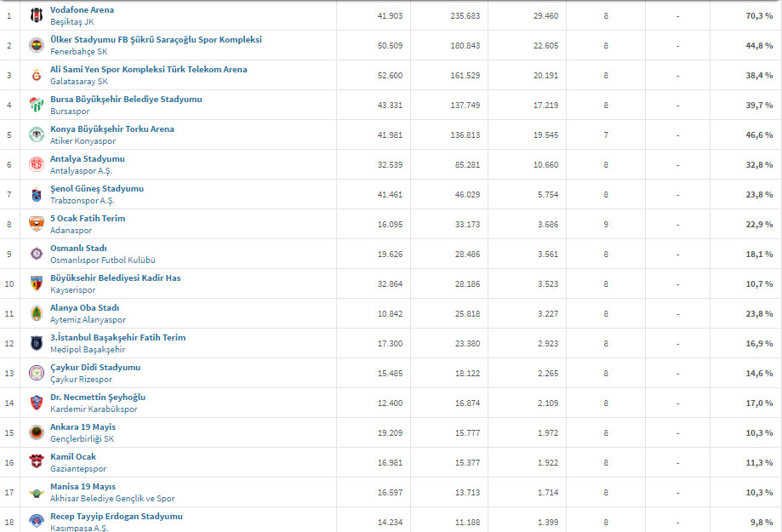
Task: Click the Fenerbahçe SK club logo
Action: coord(37,45)
